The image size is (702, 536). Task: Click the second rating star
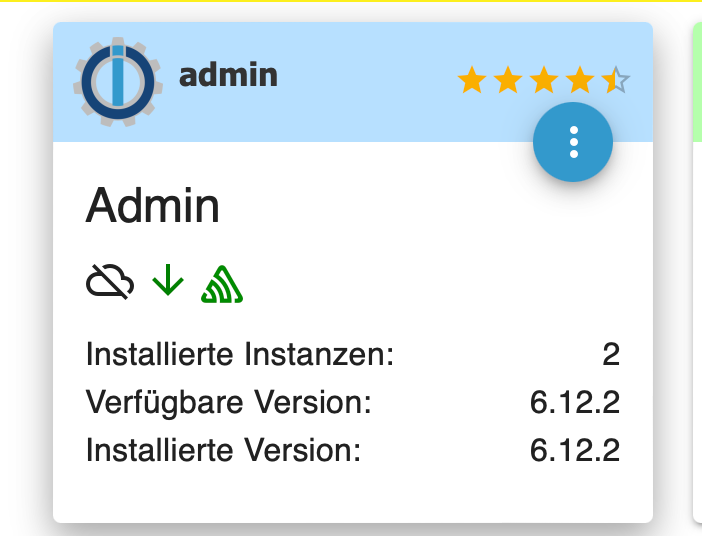(508, 80)
